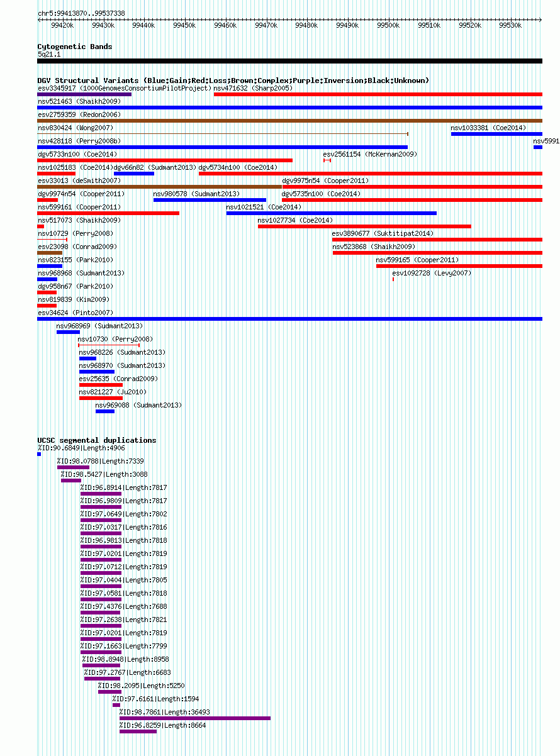Select variant nsv968968 (Sudmant2013)
560x756 pixels.
point(47,279)
